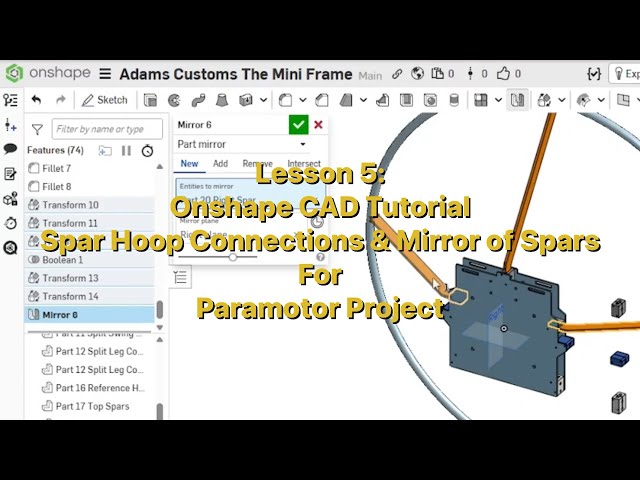Select the pattern tool
Screen dimensions: 640x480
point(481,100)
